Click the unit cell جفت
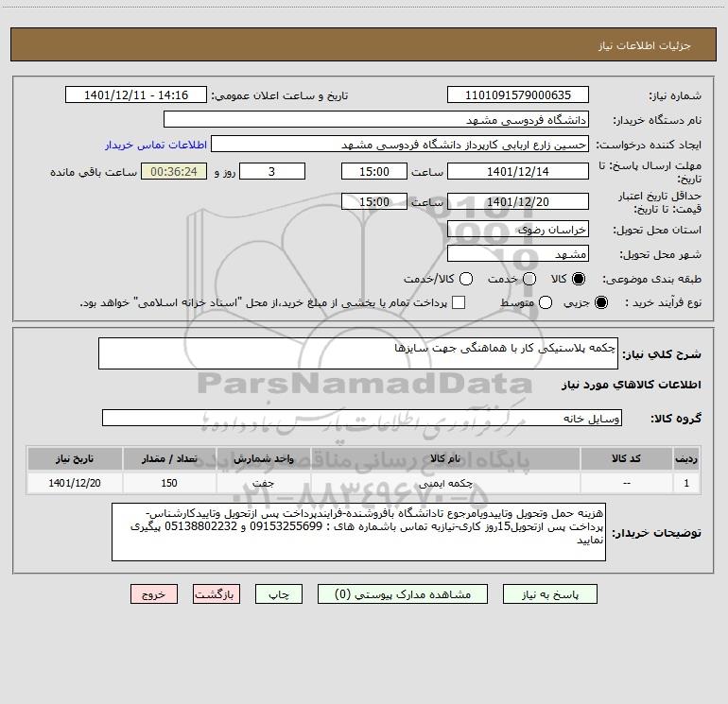This screenshot has width=728, height=704. (263, 484)
